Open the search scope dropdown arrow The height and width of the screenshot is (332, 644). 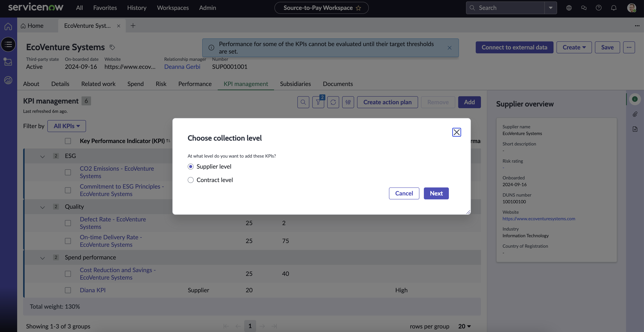pos(551,8)
